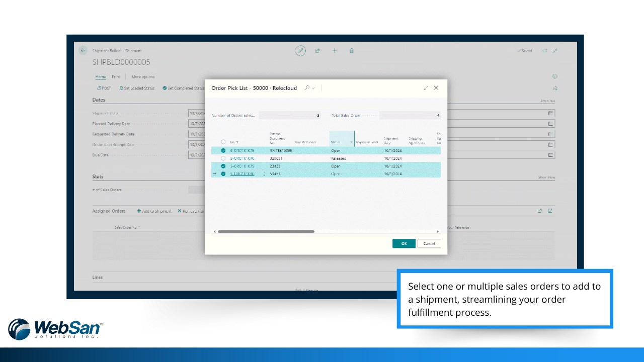644x362 pixels.
Task: Click the scrollbar right arrow in the dialog
Action: point(438,231)
